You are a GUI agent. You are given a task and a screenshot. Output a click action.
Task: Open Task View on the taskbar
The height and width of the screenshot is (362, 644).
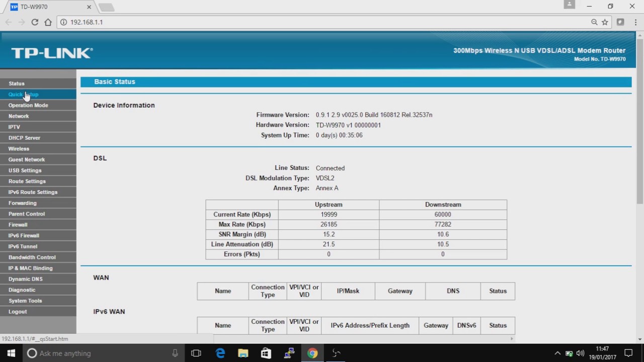196,353
